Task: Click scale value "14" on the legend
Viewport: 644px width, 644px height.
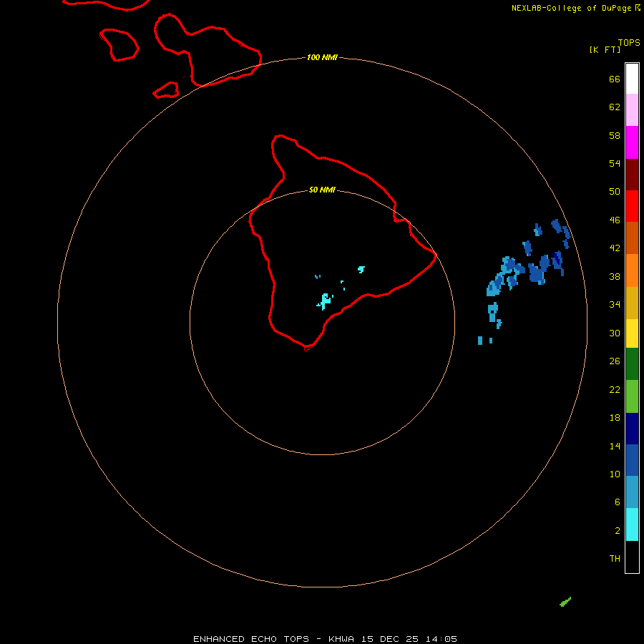Action: [615, 446]
